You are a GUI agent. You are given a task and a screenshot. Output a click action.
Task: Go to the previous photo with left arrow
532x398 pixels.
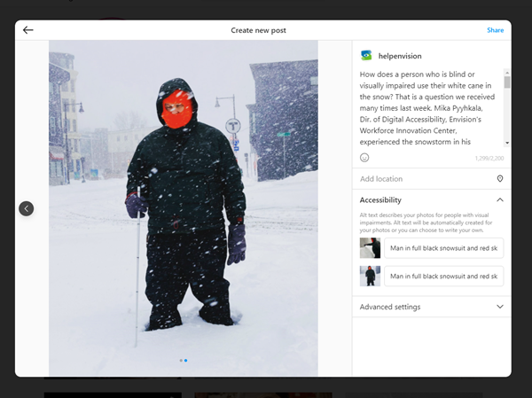click(27, 208)
